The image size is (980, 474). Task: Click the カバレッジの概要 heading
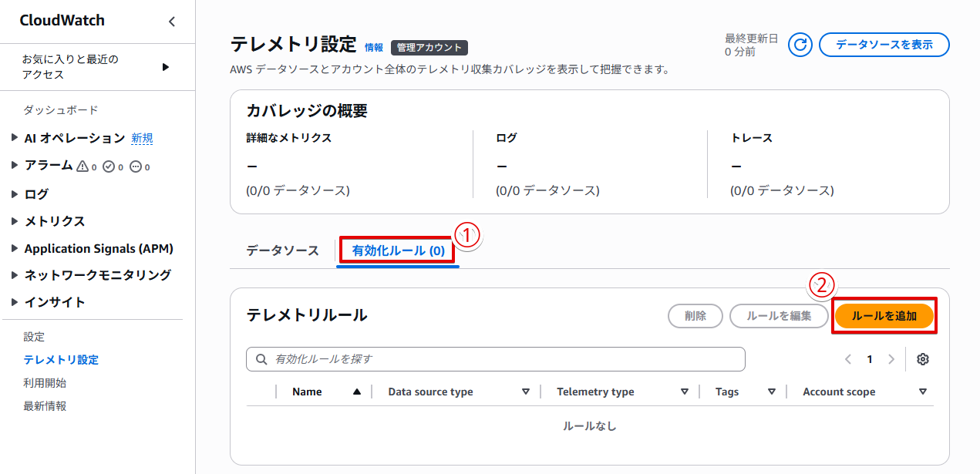307,110
